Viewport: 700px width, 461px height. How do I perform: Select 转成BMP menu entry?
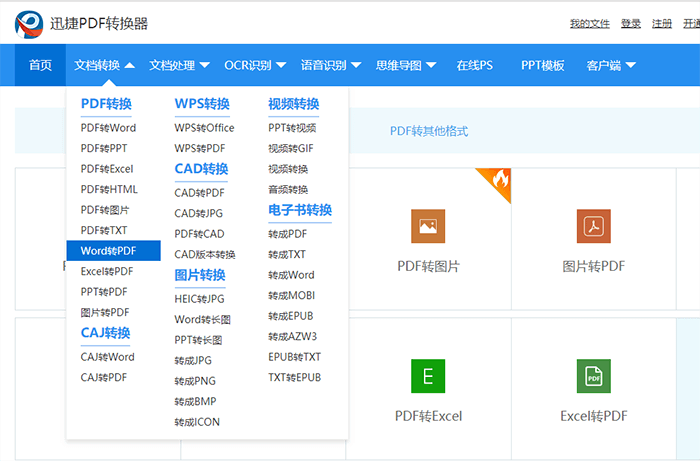pos(195,402)
